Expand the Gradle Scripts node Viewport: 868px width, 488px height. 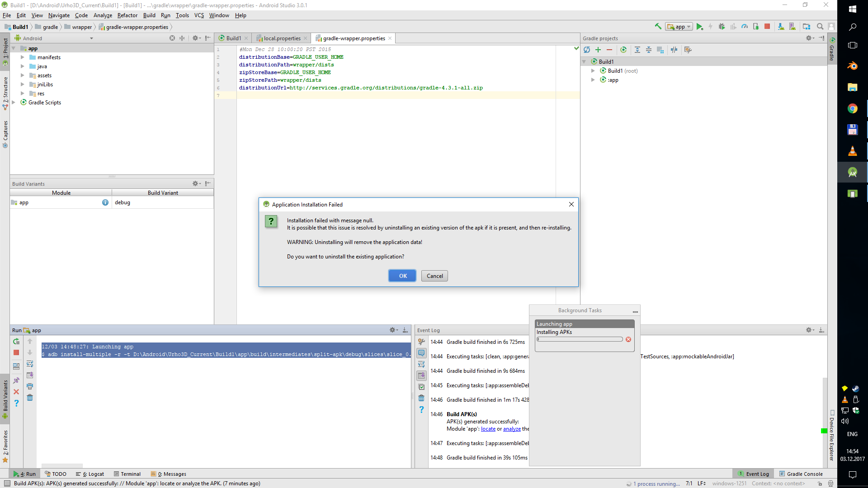click(13, 103)
